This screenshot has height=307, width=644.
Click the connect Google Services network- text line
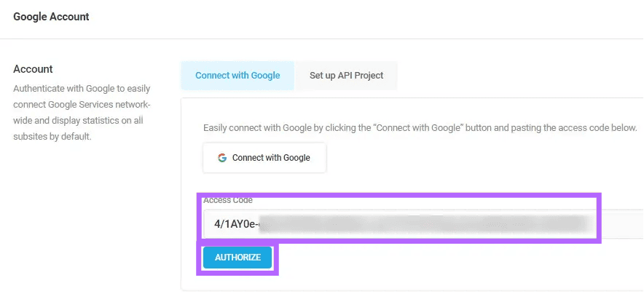(82, 105)
